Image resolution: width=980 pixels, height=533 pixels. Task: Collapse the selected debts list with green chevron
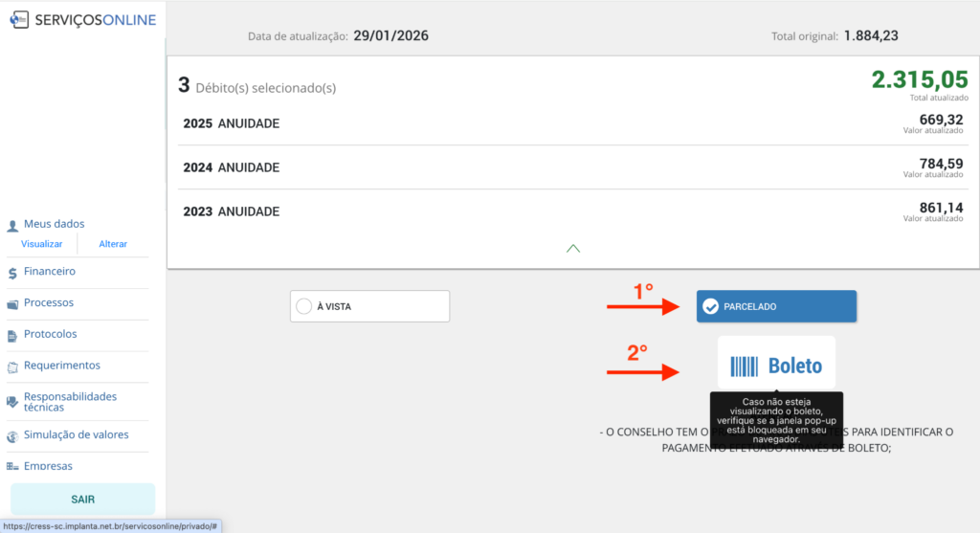point(573,249)
